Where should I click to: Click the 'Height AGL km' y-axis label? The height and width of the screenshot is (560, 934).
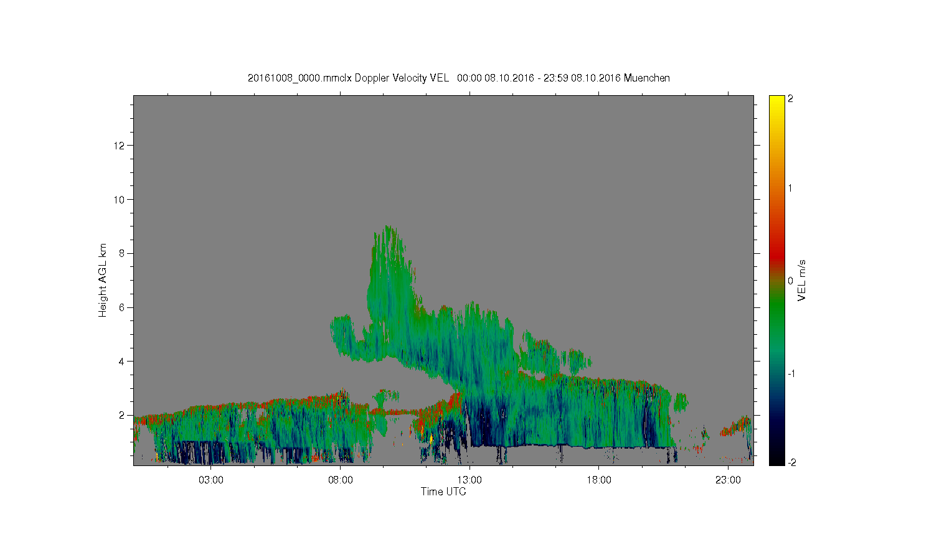103,280
